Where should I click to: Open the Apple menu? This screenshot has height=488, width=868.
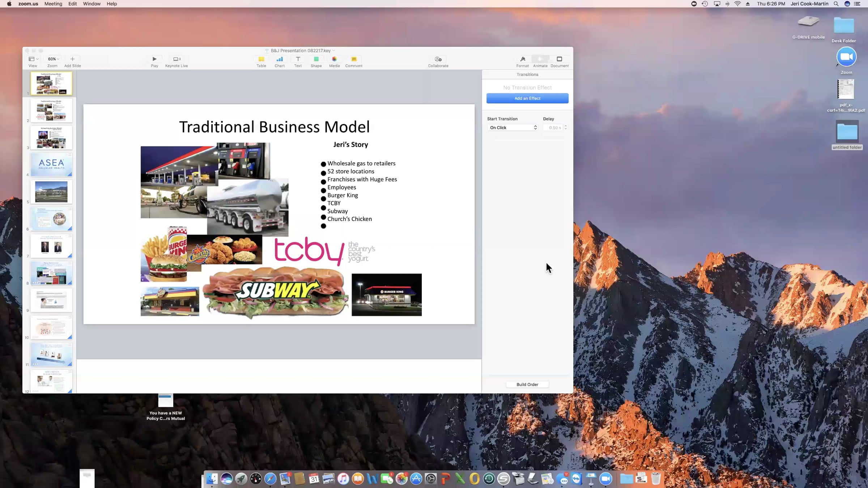(9, 4)
